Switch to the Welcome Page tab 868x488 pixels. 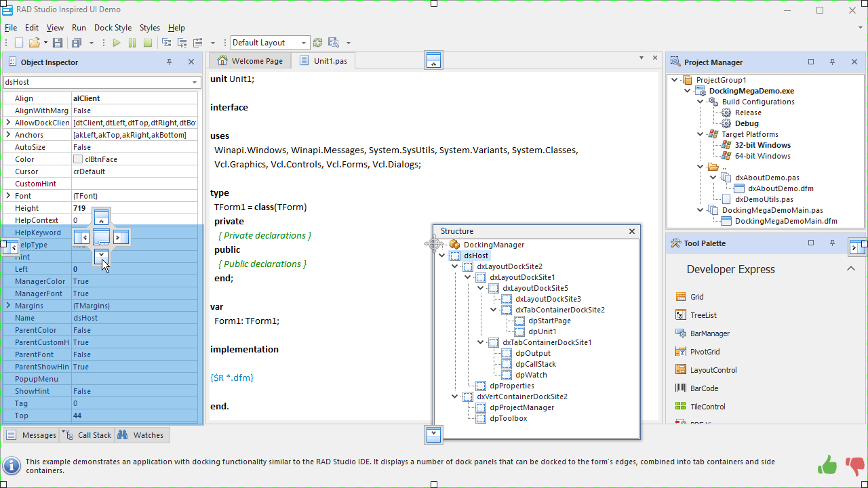(250, 61)
